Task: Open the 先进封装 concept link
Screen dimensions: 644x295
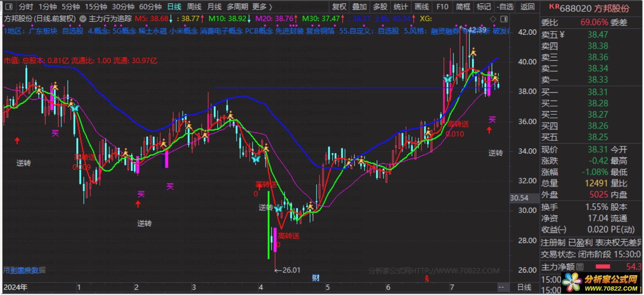Action: click(289, 31)
